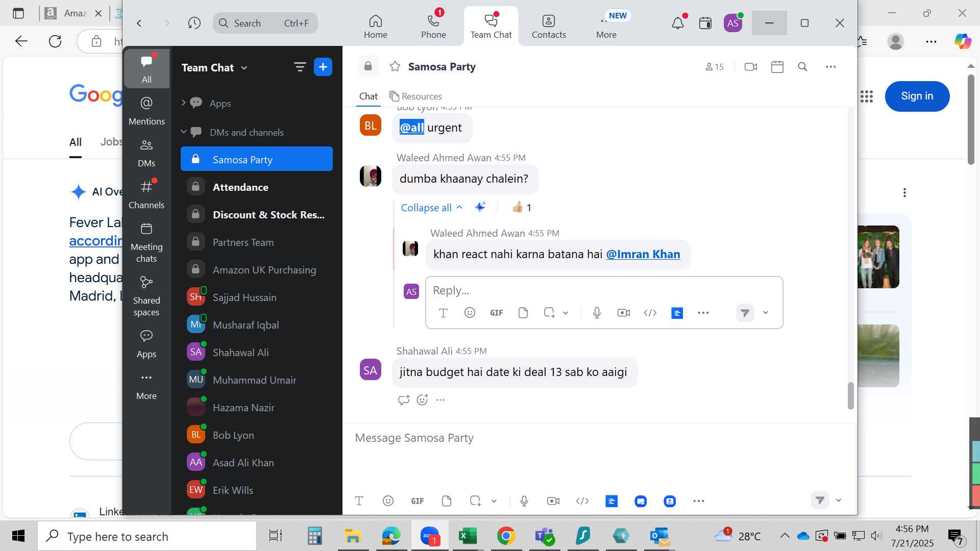Screen dimensions: 980x551
Task: Open Mentions in the sidebar
Action: (x=146, y=111)
